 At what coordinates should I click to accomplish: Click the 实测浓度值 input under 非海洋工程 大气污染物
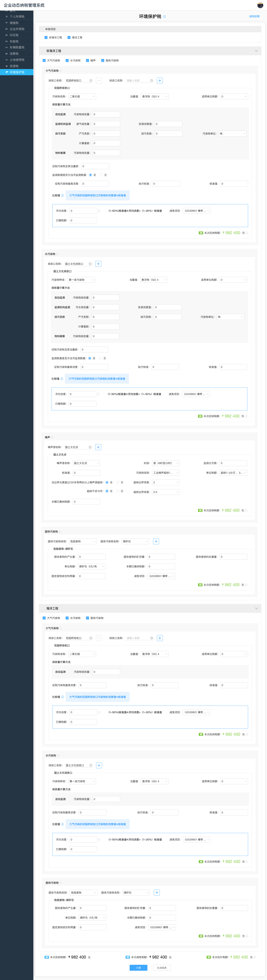click(169, 124)
